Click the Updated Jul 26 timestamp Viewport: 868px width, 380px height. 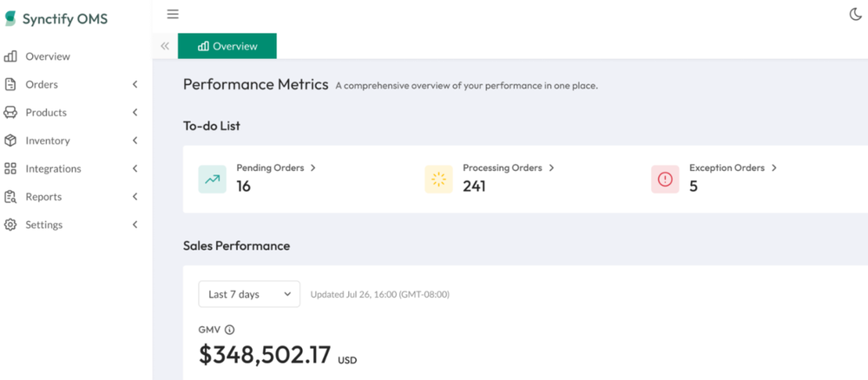pos(380,295)
